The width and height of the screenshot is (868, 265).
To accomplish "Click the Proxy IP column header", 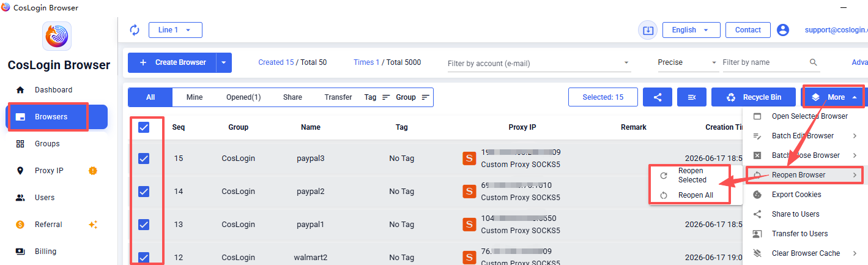I will (x=522, y=127).
